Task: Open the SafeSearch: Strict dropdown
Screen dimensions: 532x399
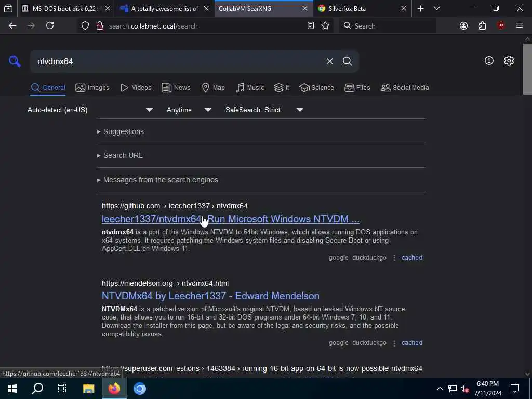Action: (x=264, y=110)
